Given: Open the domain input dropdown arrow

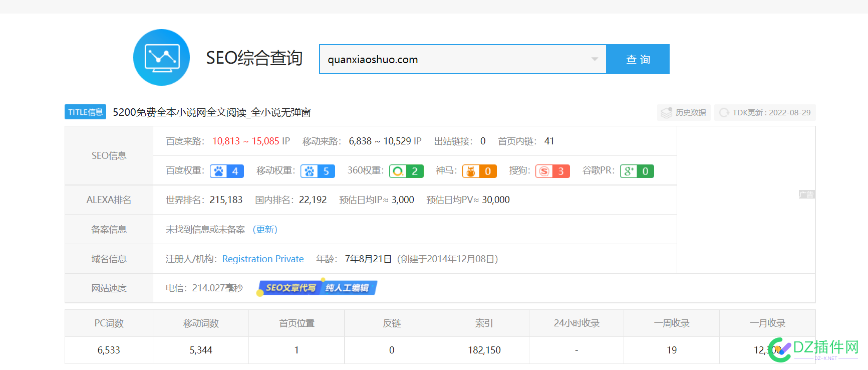Looking at the screenshot, I should (x=595, y=59).
